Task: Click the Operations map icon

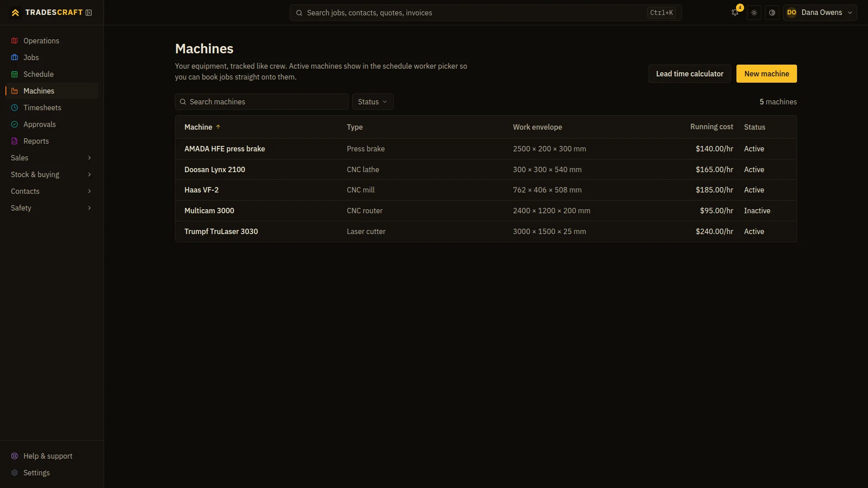Action: pyautogui.click(x=14, y=41)
